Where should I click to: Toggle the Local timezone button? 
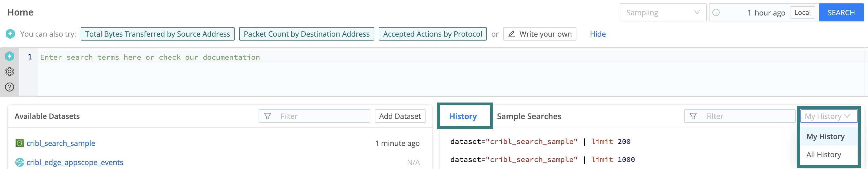point(802,12)
